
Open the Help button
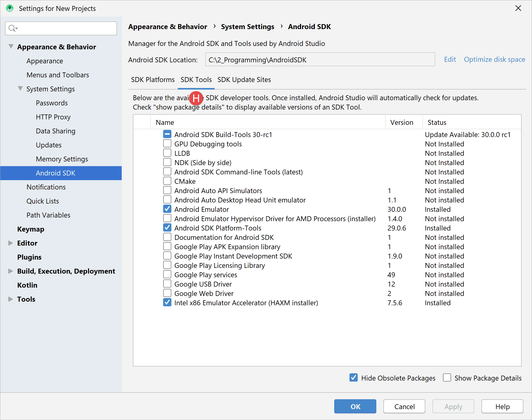502,406
